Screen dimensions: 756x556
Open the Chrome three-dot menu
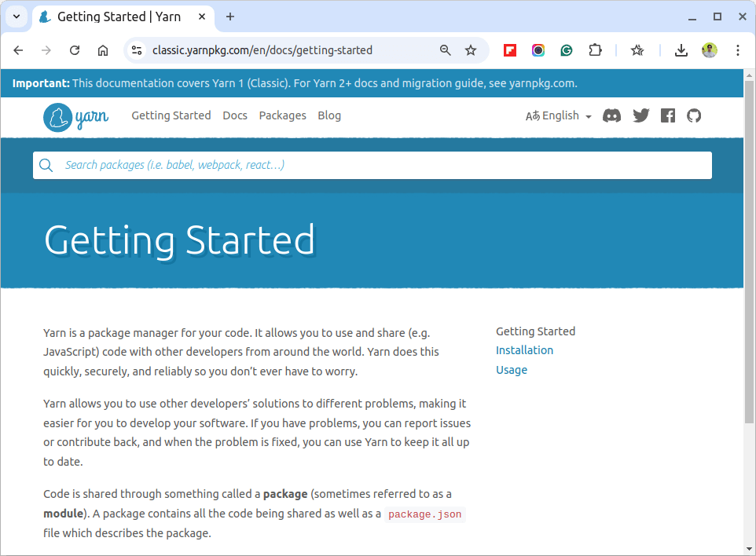point(738,50)
